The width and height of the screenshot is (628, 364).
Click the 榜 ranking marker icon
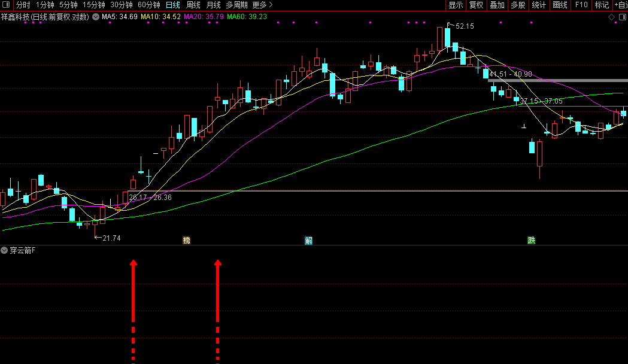(x=186, y=240)
